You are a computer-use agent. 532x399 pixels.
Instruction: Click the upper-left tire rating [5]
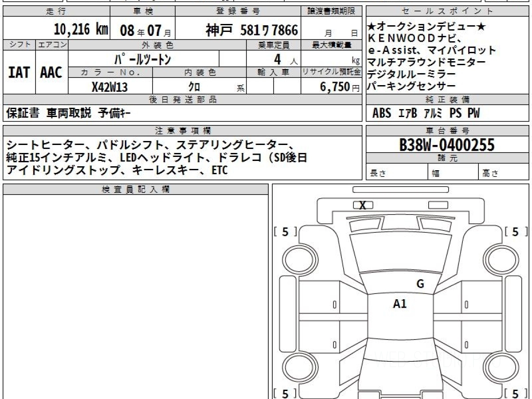point(285,231)
